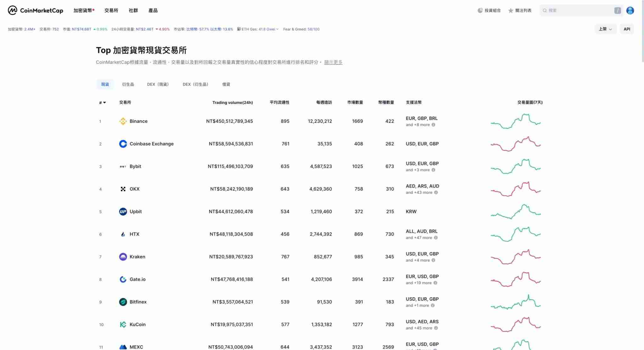Open the 交易所 menu item
The image size is (644, 350).
(x=111, y=10)
